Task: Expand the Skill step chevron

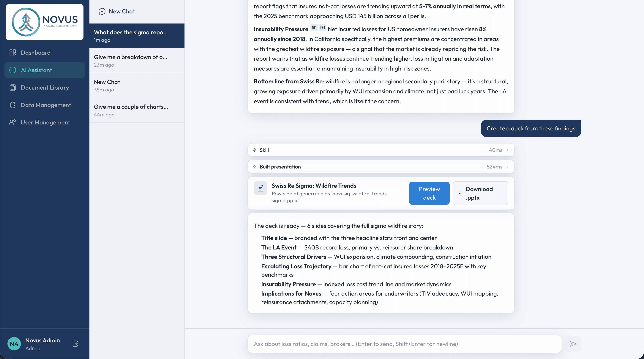Action: click(507, 150)
